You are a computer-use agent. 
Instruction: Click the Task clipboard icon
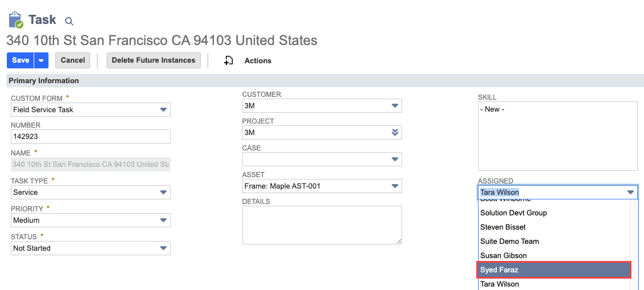(16, 20)
